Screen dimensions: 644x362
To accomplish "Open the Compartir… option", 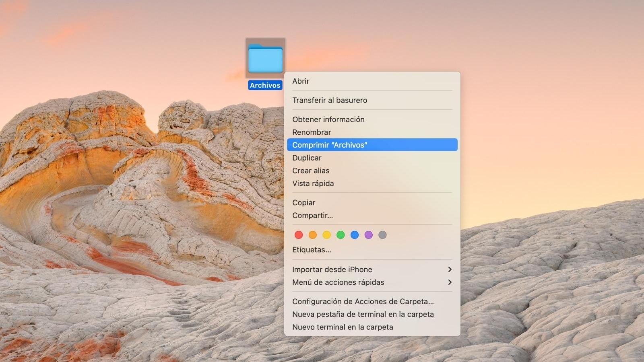I will (x=312, y=216).
